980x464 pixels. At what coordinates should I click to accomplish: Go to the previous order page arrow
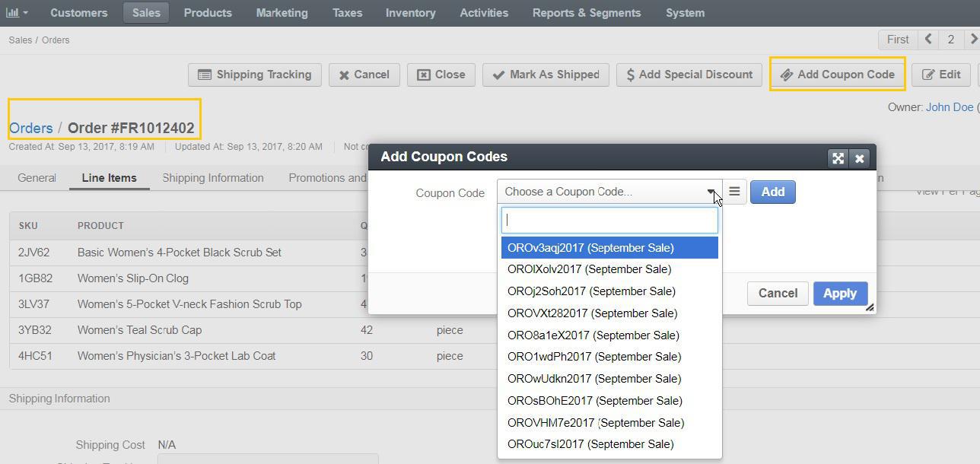(928, 40)
